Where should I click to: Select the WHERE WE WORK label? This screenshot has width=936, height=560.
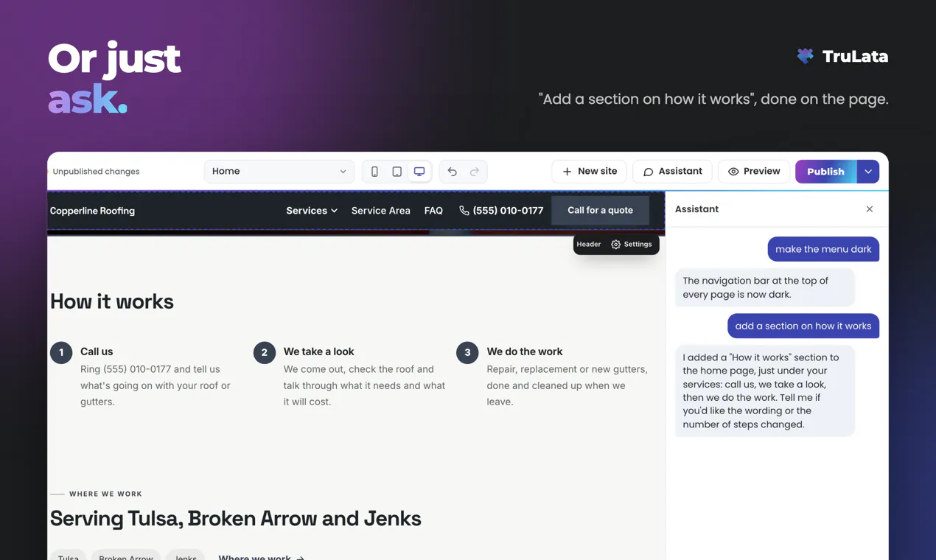[105, 494]
